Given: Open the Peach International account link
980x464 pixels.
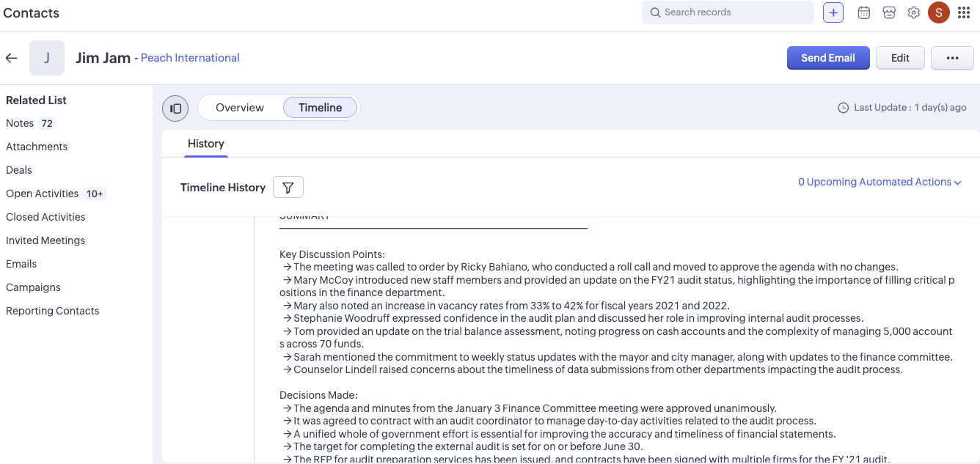Looking at the screenshot, I should point(189,57).
